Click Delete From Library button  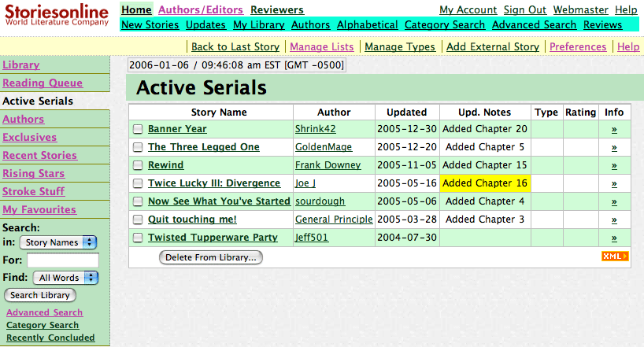coord(211,257)
